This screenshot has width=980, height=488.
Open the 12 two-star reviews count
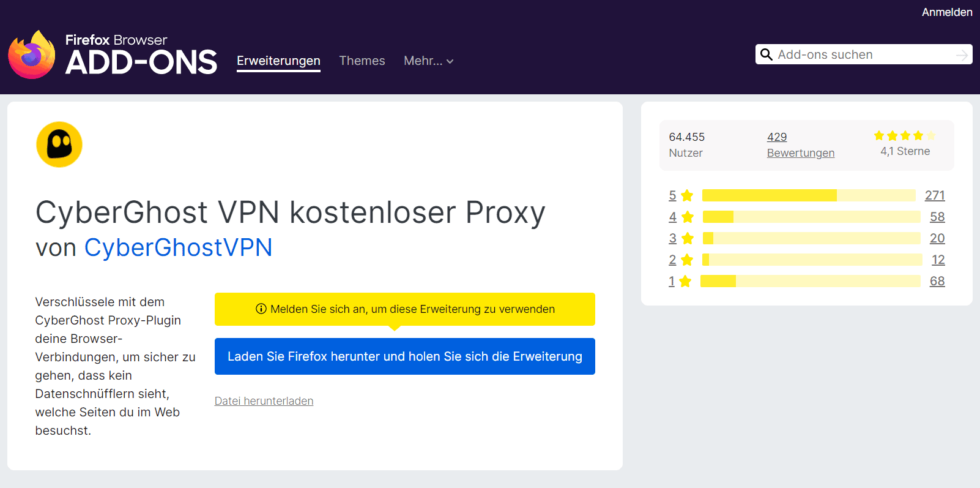(x=938, y=260)
